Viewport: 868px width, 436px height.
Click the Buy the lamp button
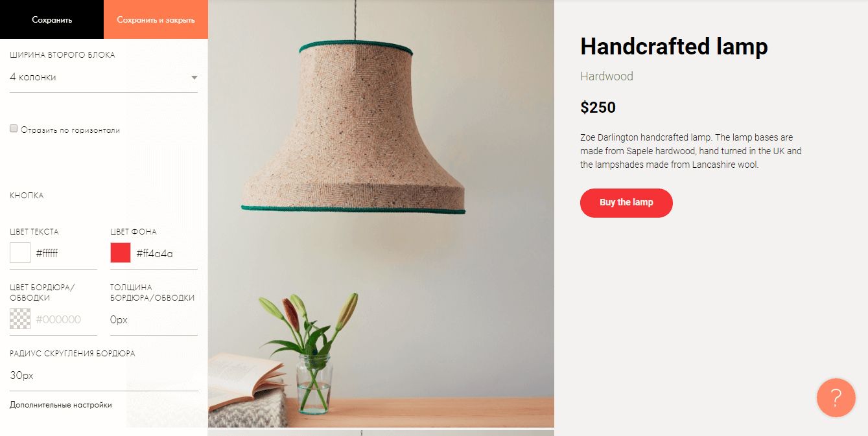(626, 203)
